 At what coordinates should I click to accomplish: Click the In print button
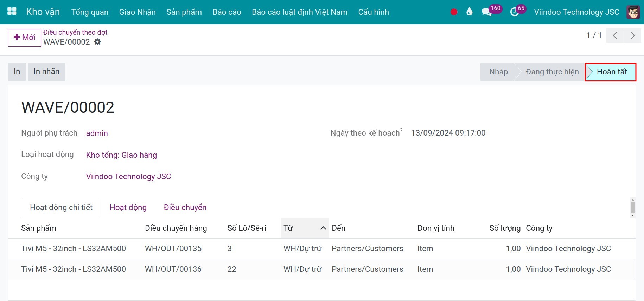[17, 72]
